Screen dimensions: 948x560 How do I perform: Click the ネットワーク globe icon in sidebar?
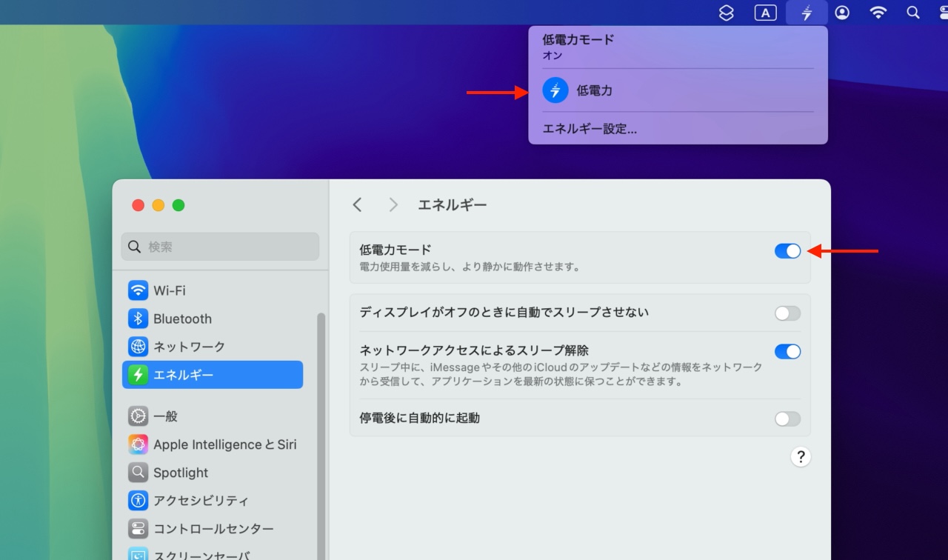[138, 347]
